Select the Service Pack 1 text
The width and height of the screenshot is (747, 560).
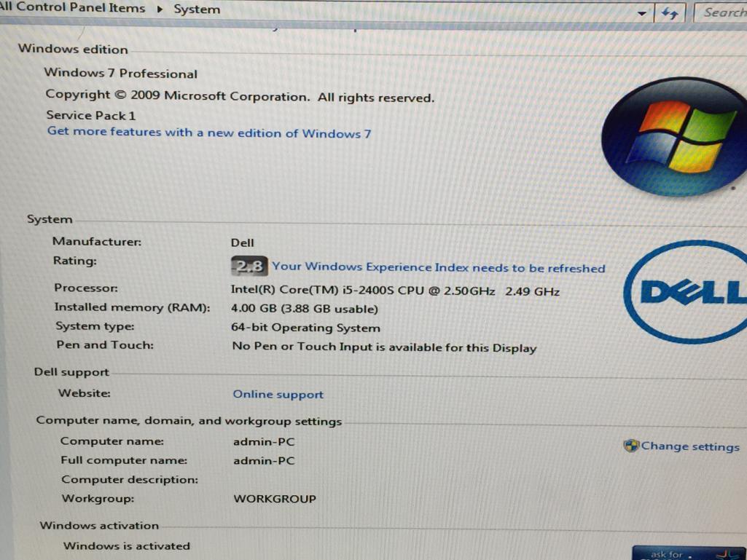click(91, 115)
